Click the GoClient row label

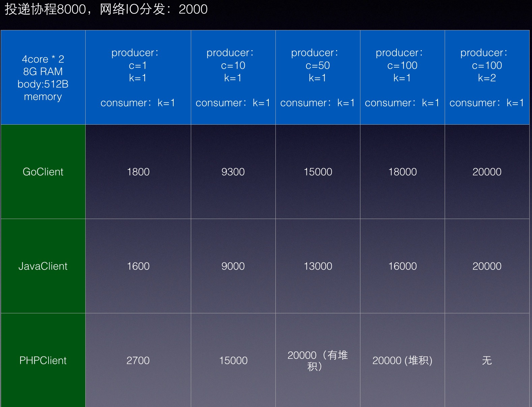click(43, 172)
